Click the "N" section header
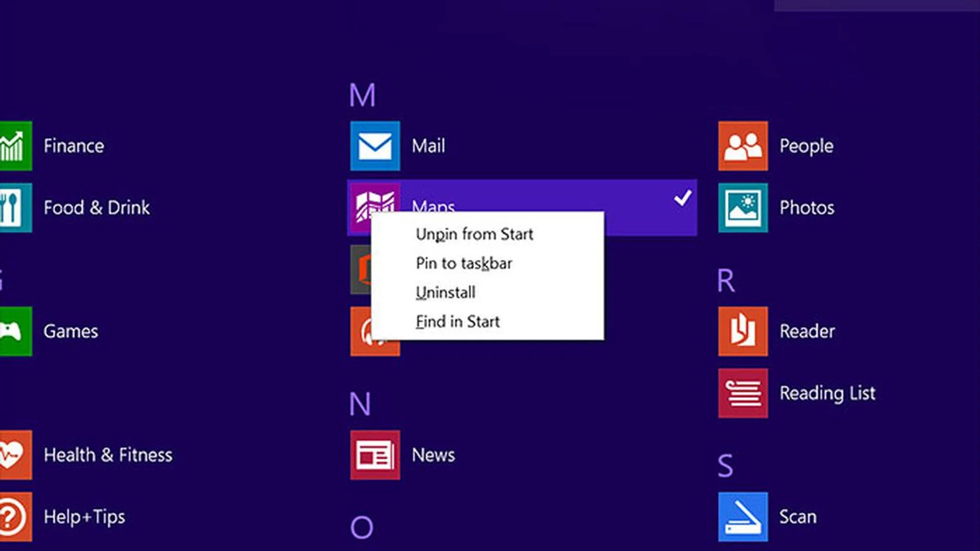 click(361, 404)
